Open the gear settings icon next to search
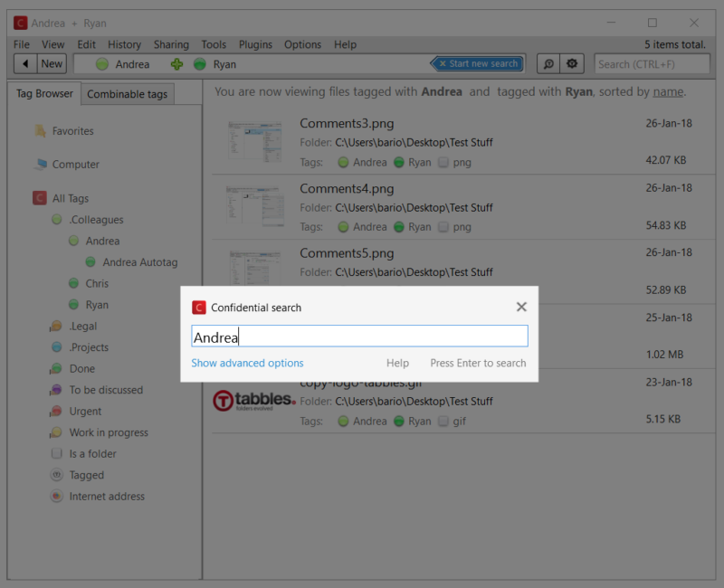Viewport: 724px width, 588px height. [572, 64]
